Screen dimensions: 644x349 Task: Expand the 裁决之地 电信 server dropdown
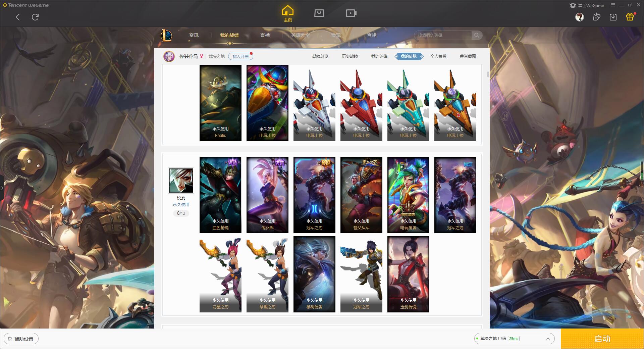tap(514, 339)
